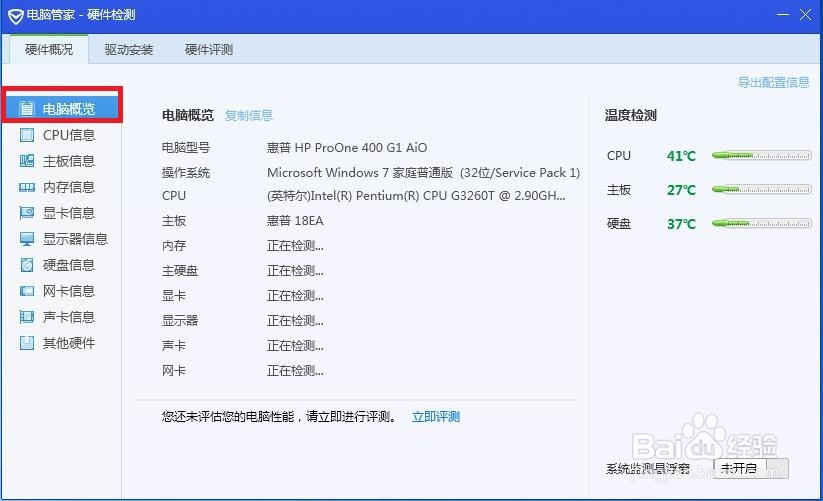This screenshot has height=501, width=823.
Task: Click the 电脑管家 shield logo in title bar
Action: (x=16, y=16)
